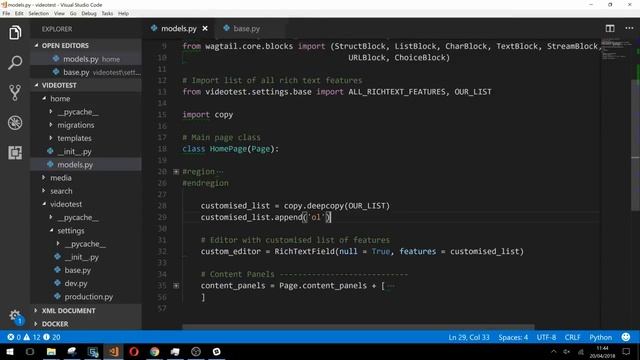Viewport: 640px width, 360px height.
Task: Open models.py in the Open Editors list
Action: coord(86,59)
